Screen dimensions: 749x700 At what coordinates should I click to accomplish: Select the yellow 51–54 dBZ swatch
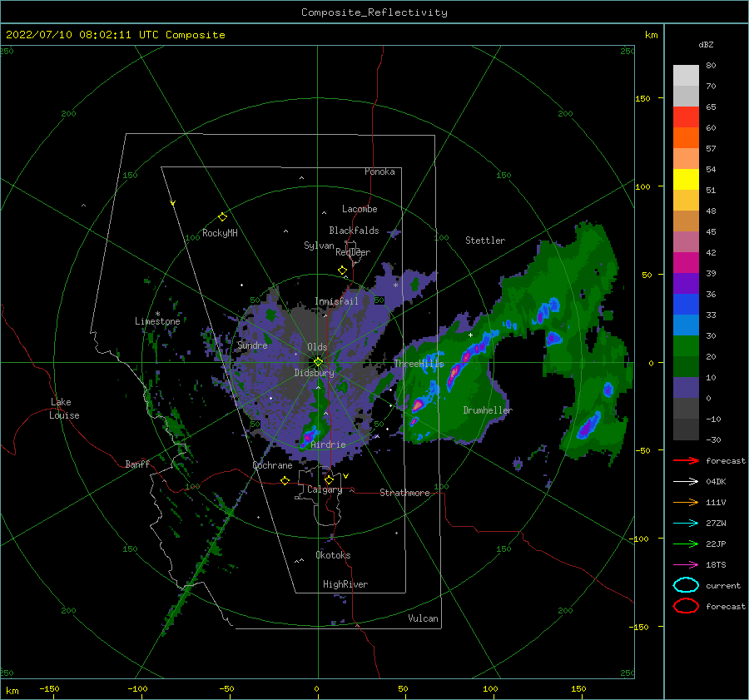(x=686, y=179)
